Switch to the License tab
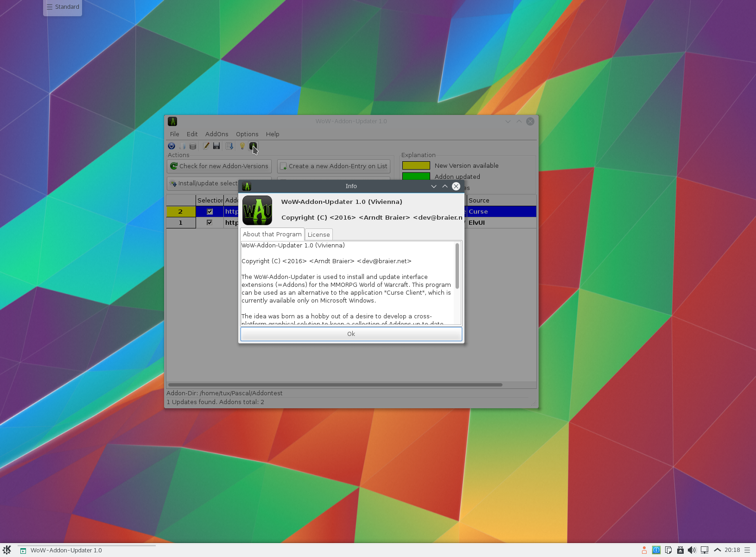Viewport: 756px width, 557px height. pyautogui.click(x=319, y=234)
